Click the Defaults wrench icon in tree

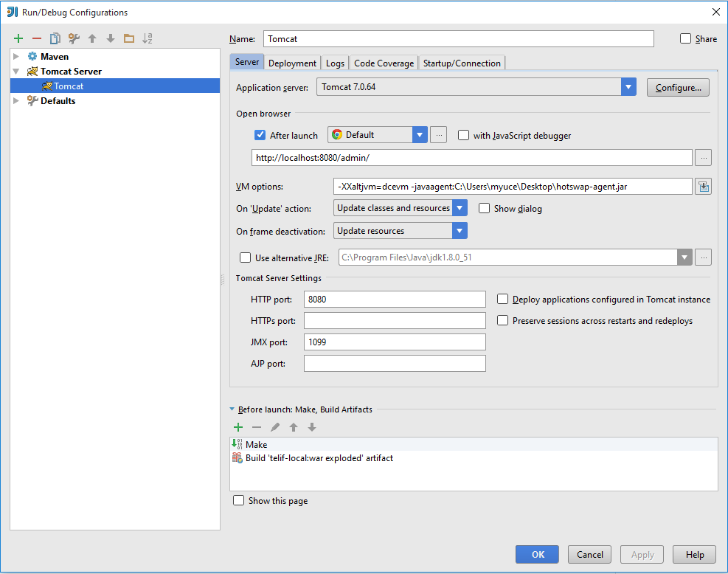pyautogui.click(x=32, y=101)
